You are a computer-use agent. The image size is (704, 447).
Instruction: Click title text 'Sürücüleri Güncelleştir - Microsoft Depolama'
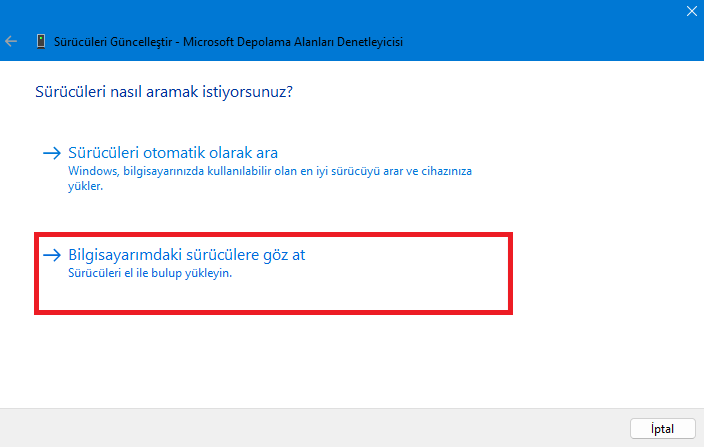point(229,42)
